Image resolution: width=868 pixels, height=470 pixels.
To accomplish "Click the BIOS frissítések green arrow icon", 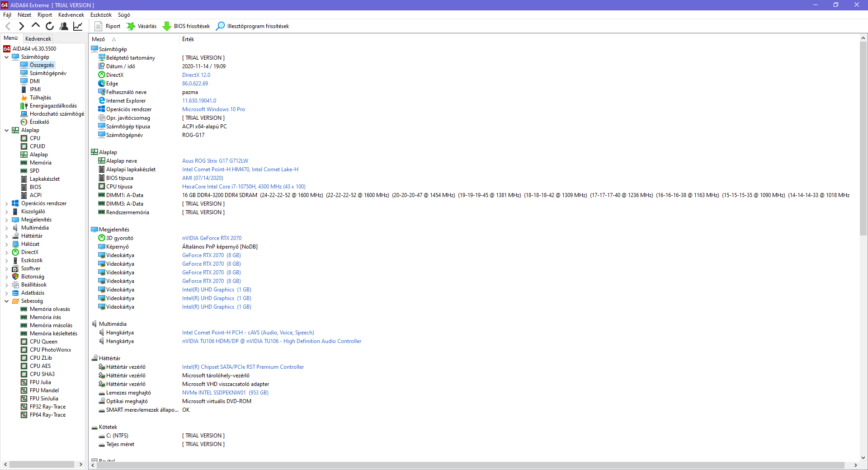I will [x=167, y=26].
